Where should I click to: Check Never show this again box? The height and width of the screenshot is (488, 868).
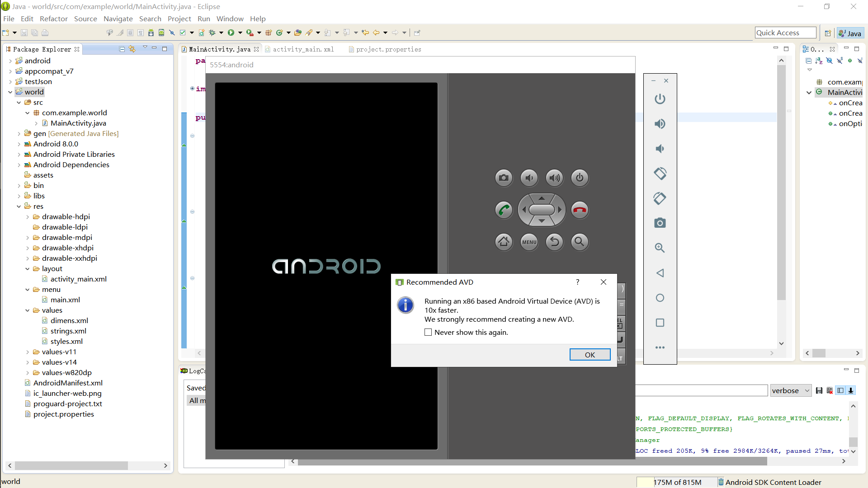tap(428, 333)
